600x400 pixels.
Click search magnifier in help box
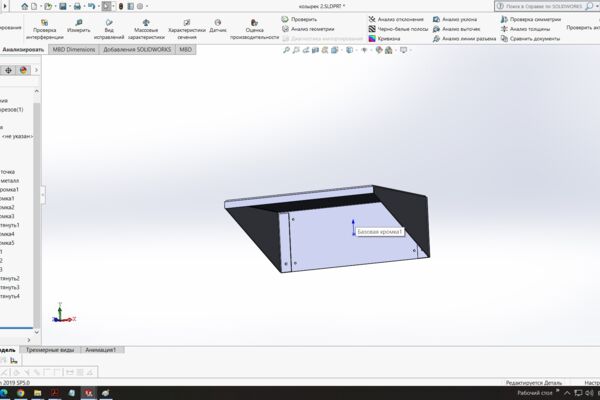coord(589,6)
